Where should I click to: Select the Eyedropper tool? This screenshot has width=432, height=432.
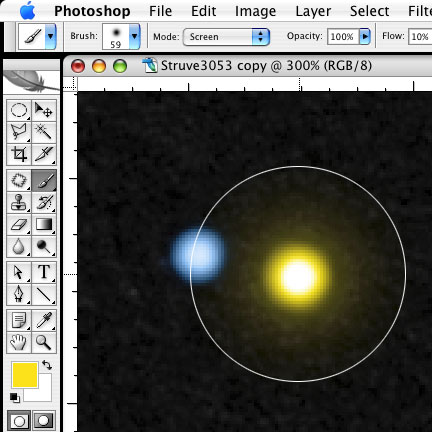tap(44, 320)
